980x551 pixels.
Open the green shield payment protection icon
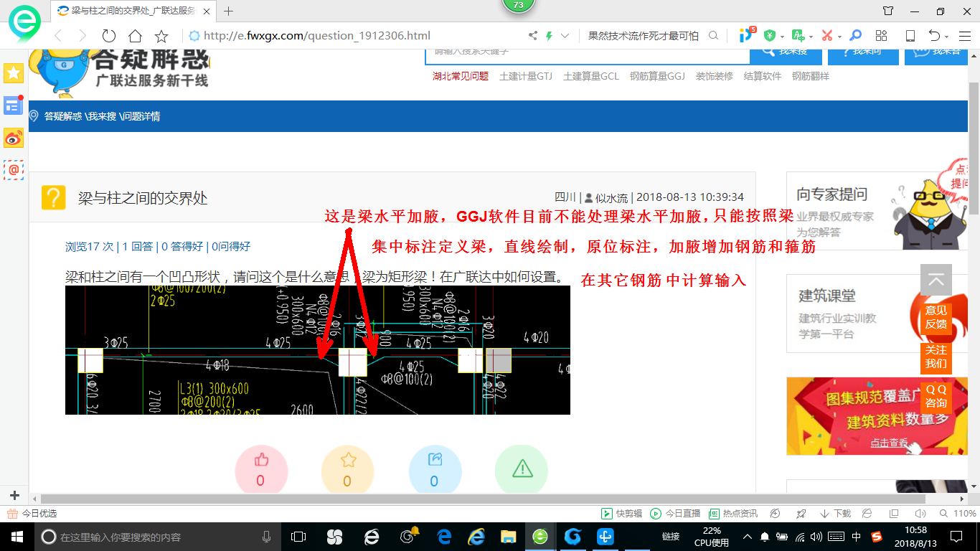[x=770, y=36]
